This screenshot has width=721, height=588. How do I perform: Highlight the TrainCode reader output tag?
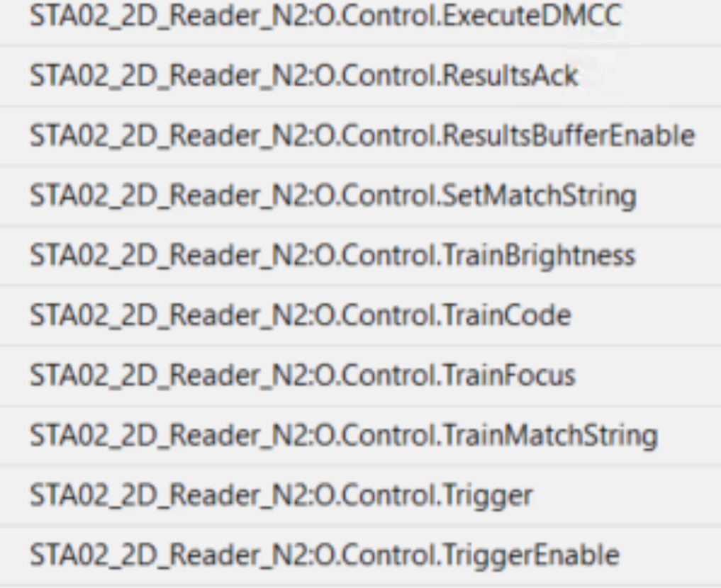click(x=300, y=315)
